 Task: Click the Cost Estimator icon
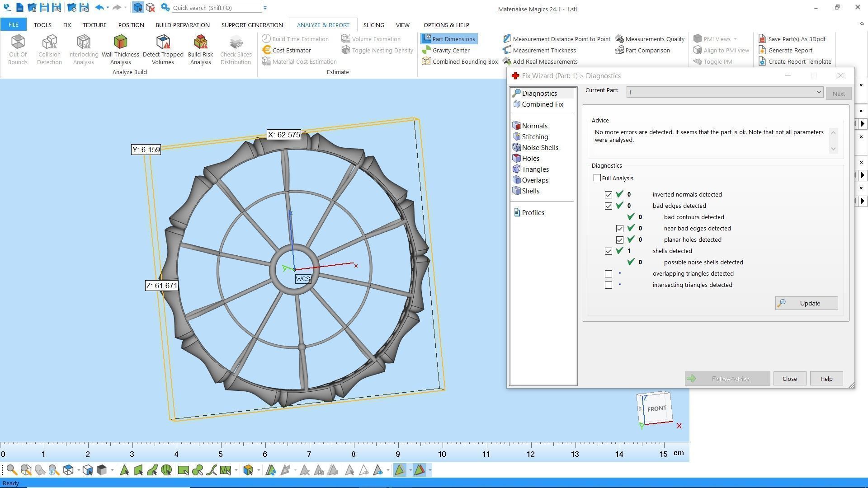click(266, 50)
